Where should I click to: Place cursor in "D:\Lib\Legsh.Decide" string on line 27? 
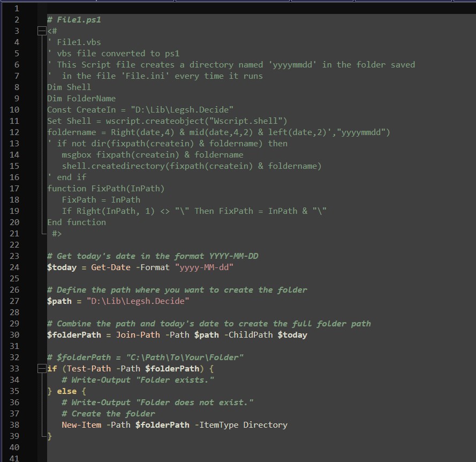click(x=138, y=301)
